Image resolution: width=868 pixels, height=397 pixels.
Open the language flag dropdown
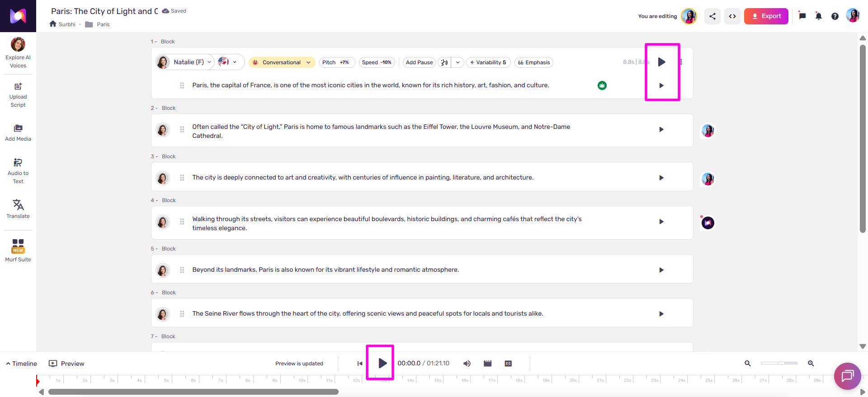coord(227,62)
